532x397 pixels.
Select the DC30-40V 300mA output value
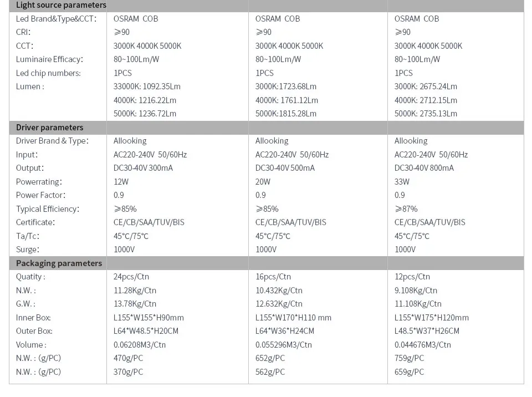[143, 168]
